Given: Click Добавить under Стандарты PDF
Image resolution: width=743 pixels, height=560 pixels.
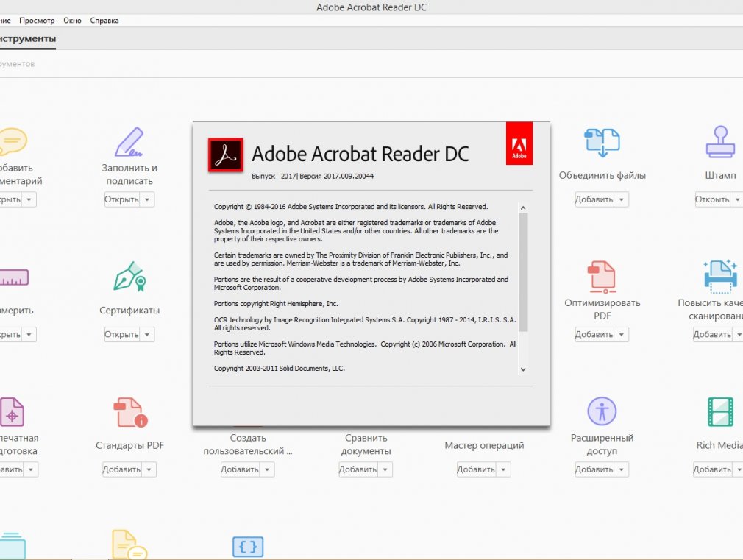Looking at the screenshot, I should click(122, 470).
